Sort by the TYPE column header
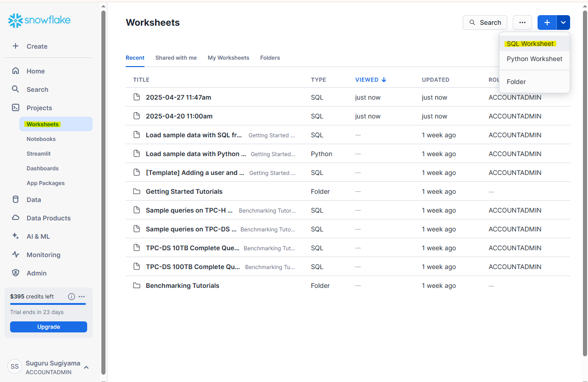This screenshot has height=382, width=588. [x=318, y=79]
